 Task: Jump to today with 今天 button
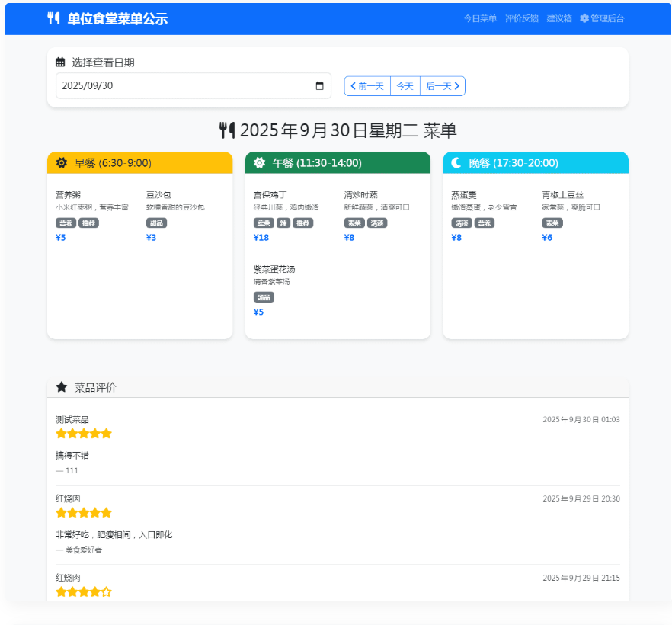click(x=405, y=86)
